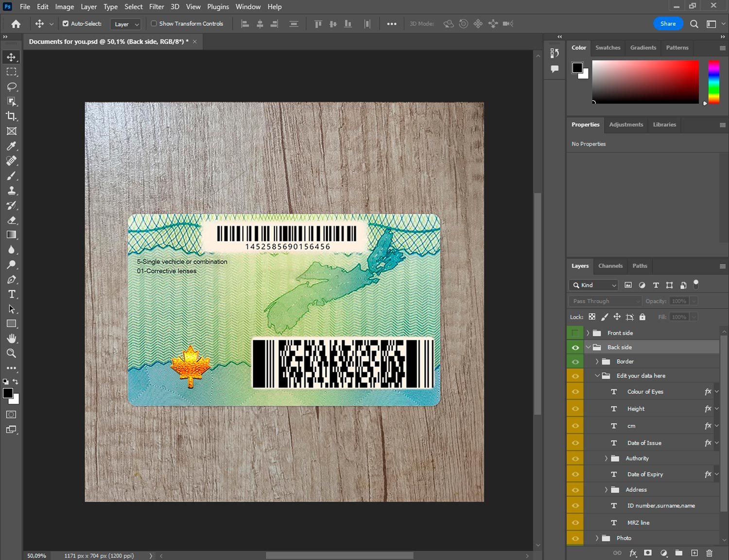Click the Share button
729x560 pixels.
(x=668, y=24)
